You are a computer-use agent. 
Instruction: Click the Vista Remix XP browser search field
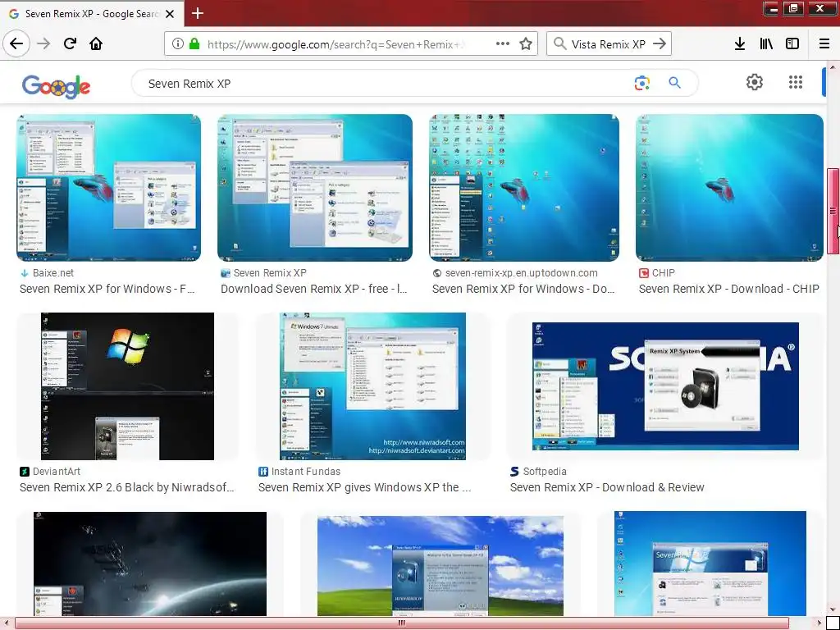[x=609, y=44]
